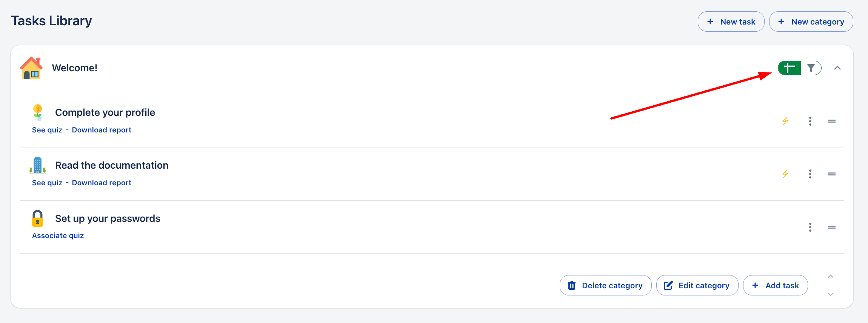Open the three-dot menu for Read the documentation
This screenshot has width=868, height=323.
pos(810,174)
